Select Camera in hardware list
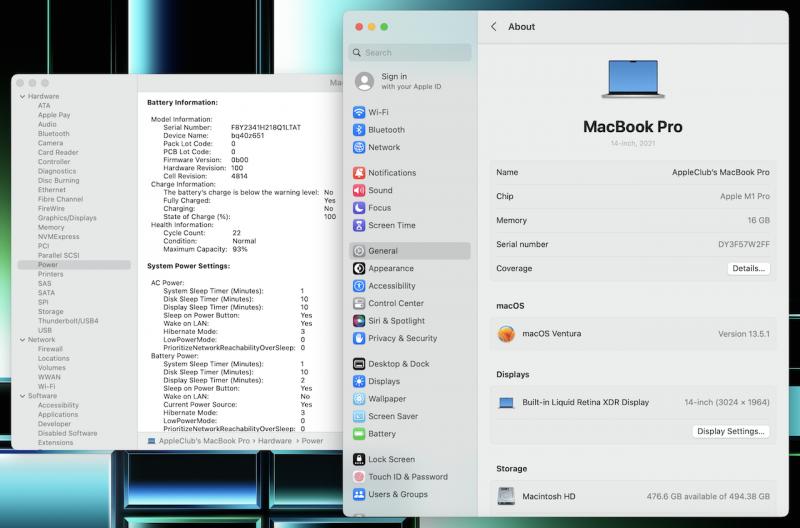800x528 pixels. tap(50, 143)
